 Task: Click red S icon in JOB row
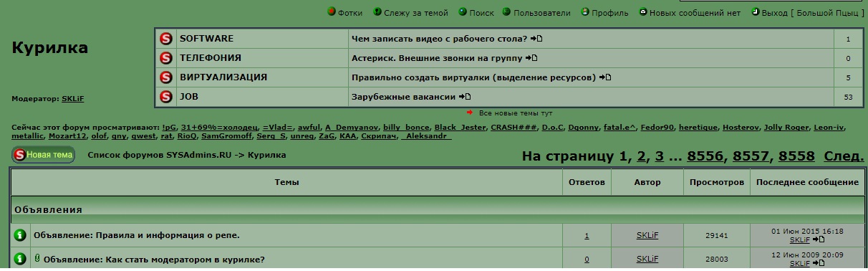coord(166,97)
